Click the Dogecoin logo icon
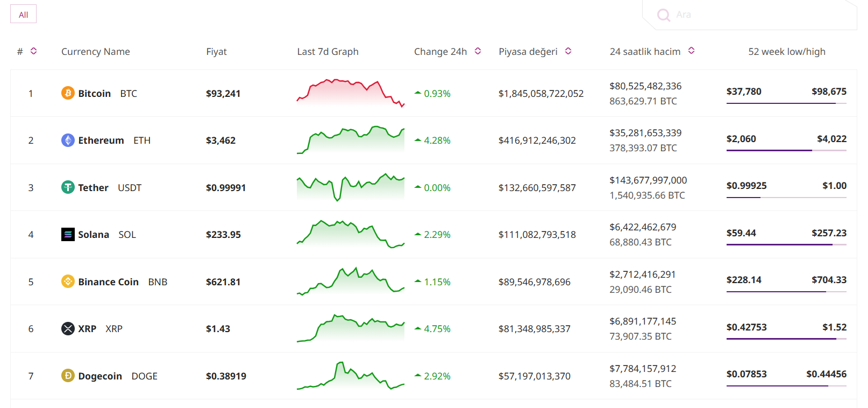This screenshot has width=868, height=408. 68,376
